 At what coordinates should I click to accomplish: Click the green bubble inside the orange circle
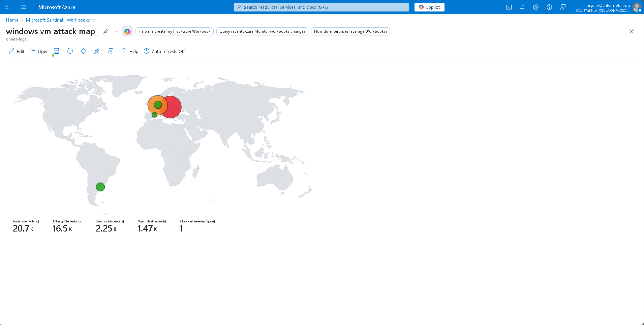(x=158, y=105)
